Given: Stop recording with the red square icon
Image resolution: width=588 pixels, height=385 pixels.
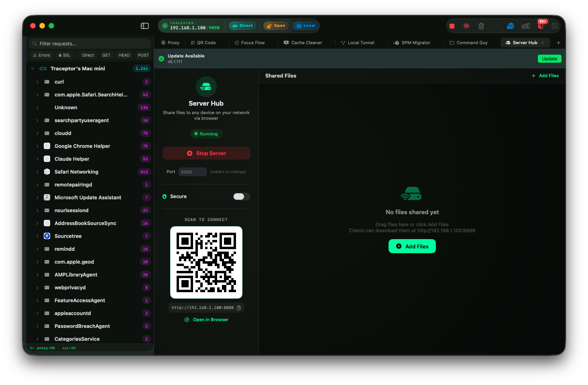Looking at the screenshot, I should (x=452, y=26).
